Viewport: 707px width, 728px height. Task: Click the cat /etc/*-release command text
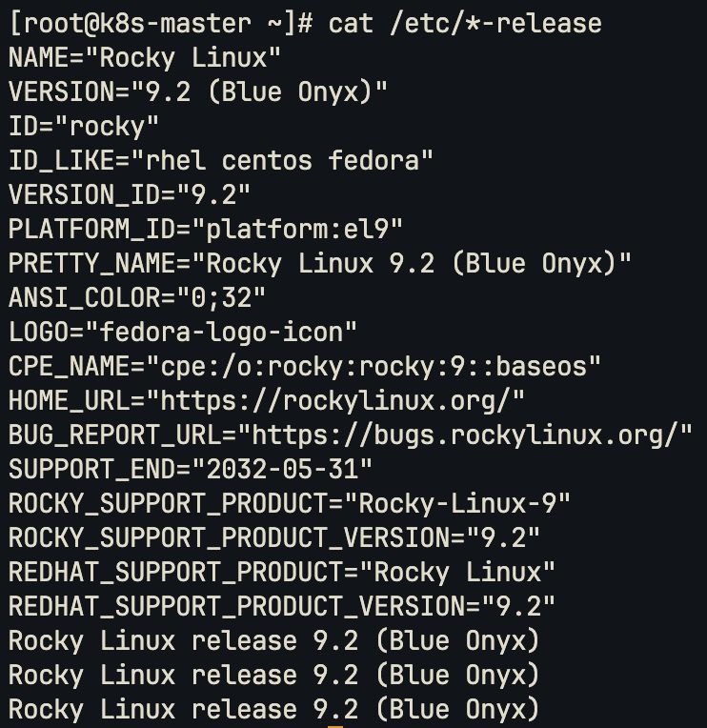(465, 23)
